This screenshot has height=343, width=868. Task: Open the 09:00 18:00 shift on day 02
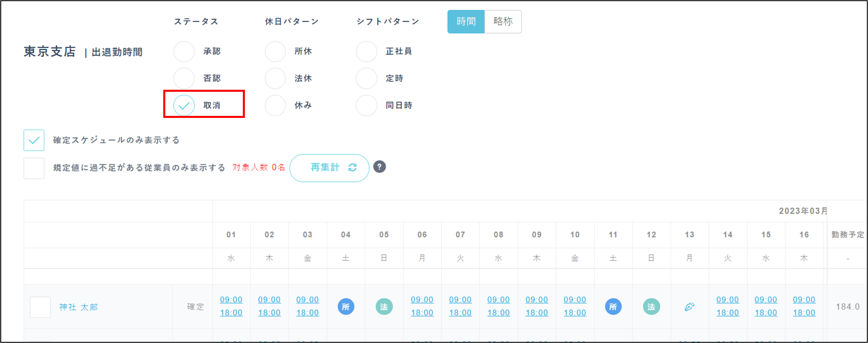[269, 306]
